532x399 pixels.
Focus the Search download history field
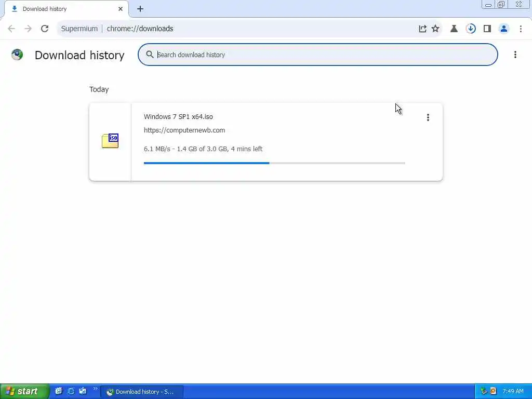coord(318,55)
